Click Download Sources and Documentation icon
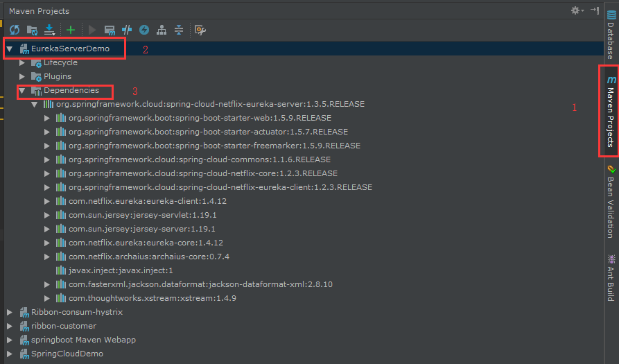 pos(49,30)
